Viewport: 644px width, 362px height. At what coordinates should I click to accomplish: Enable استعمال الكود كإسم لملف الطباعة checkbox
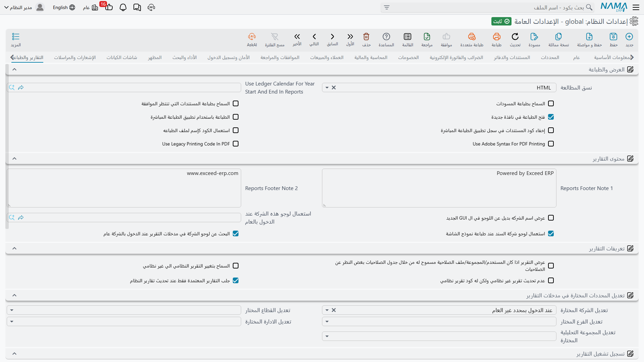pyautogui.click(x=236, y=130)
